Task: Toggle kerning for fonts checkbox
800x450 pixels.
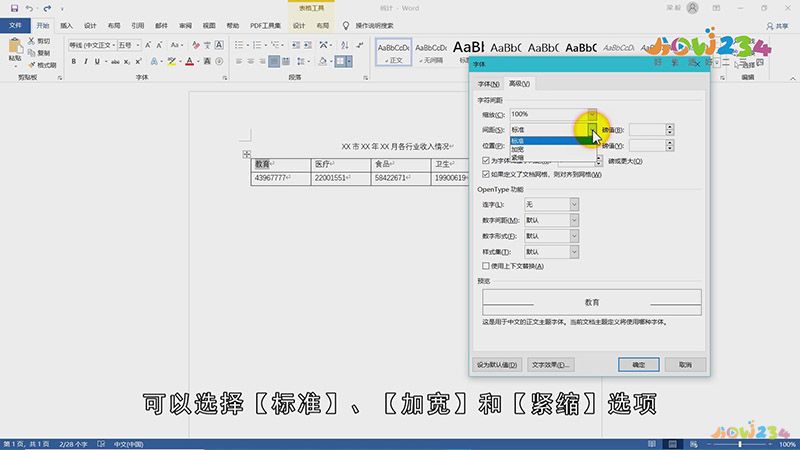Action: click(486, 160)
